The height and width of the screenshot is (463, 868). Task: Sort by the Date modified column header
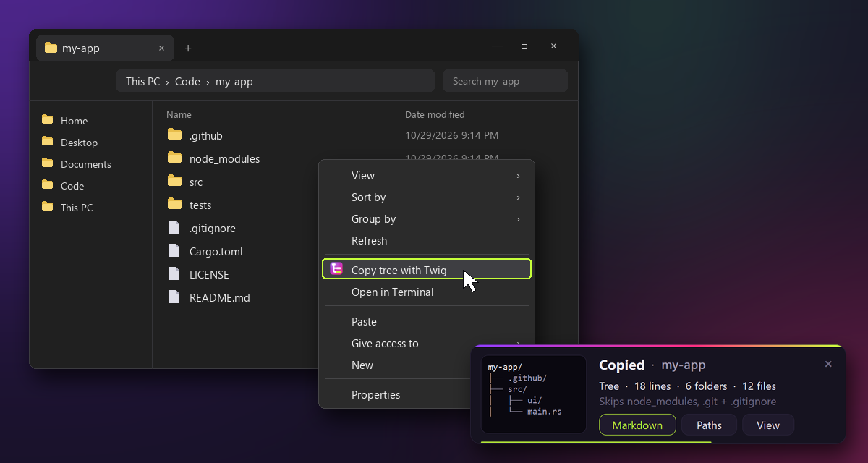(x=435, y=114)
